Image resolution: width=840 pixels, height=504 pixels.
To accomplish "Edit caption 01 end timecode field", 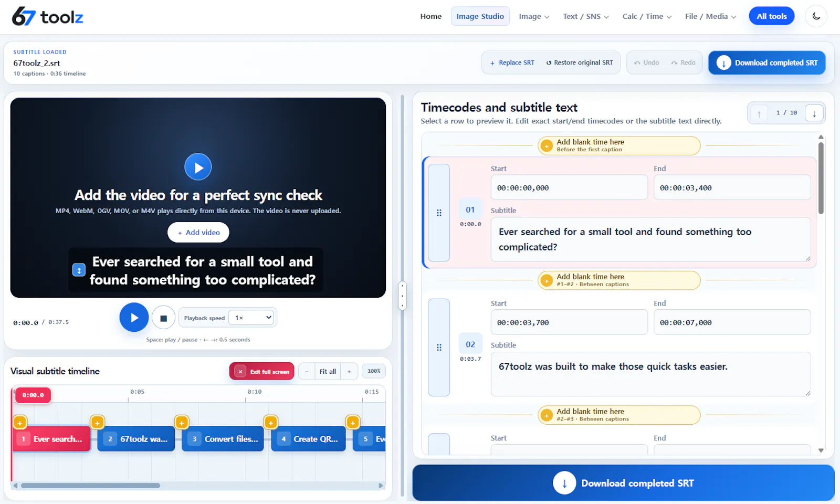I will 732,187.
